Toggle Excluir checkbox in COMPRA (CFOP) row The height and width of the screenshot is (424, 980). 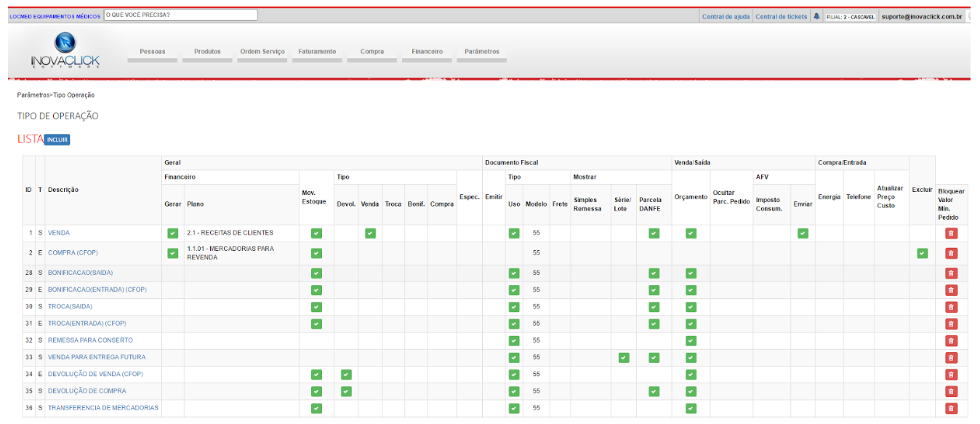[922, 253]
